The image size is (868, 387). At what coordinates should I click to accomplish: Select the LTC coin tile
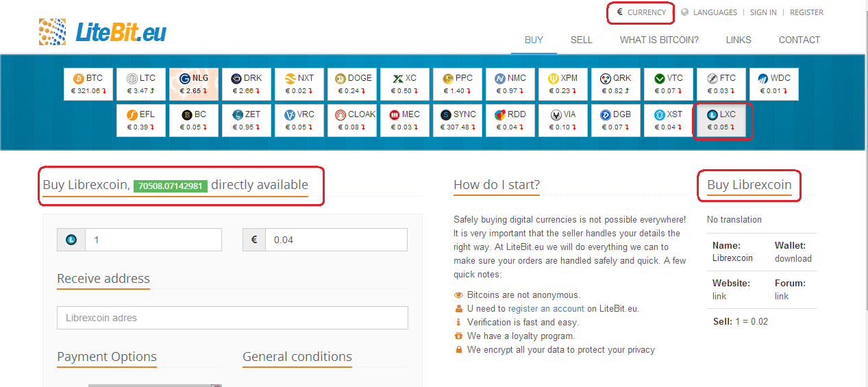tap(141, 84)
